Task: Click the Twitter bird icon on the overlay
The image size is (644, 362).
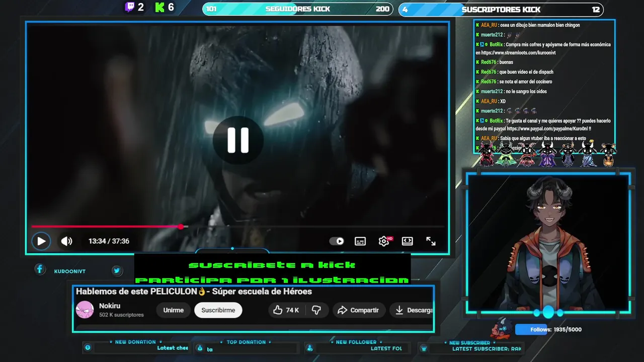Action: [x=117, y=270]
